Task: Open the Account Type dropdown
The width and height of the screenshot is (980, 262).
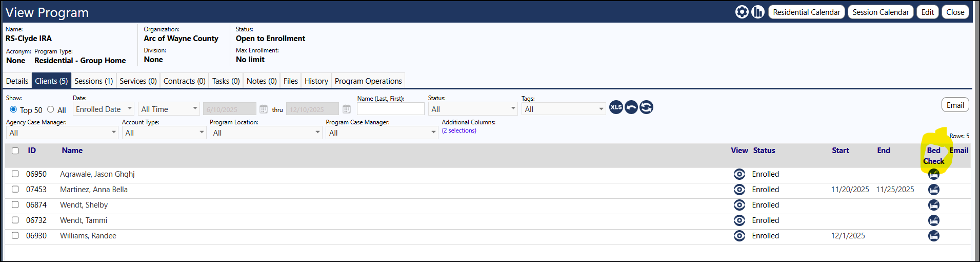Action: point(164,133)
